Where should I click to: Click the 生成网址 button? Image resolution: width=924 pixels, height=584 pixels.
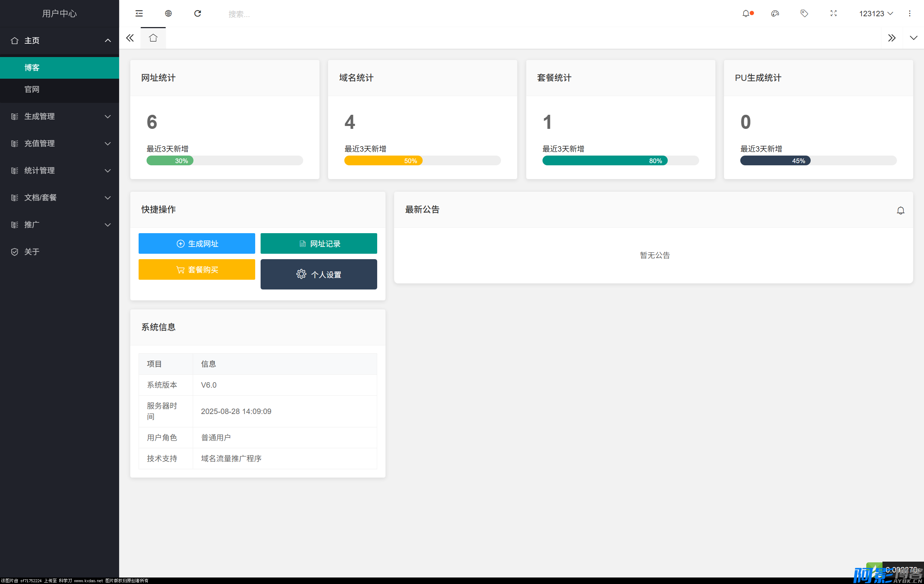coord(196,244)
